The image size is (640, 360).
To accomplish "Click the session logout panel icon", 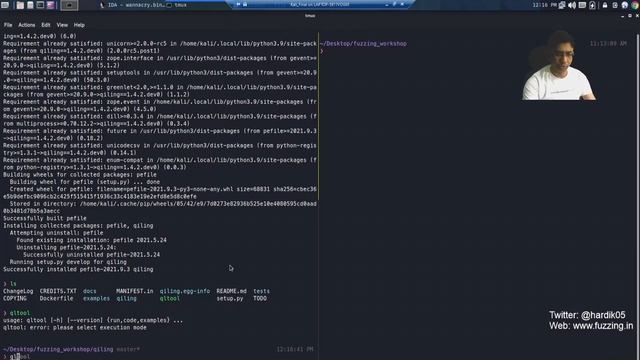I will (615, 5).
